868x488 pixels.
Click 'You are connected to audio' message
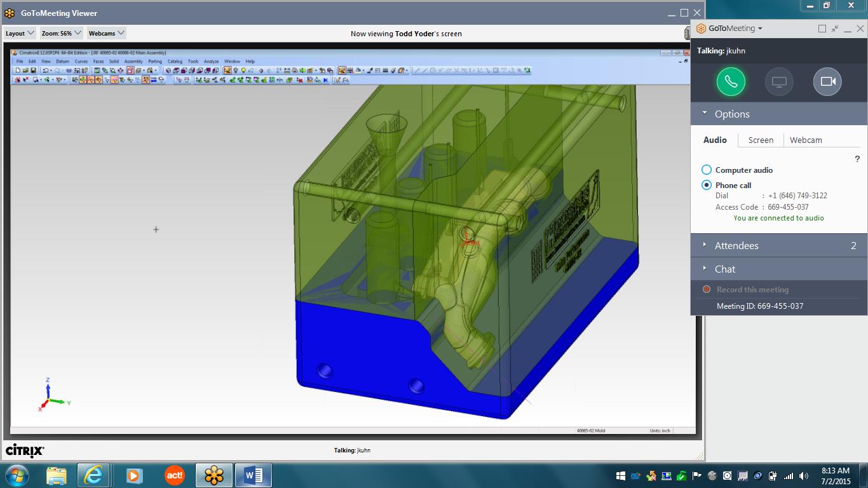[x=778, y=218]
